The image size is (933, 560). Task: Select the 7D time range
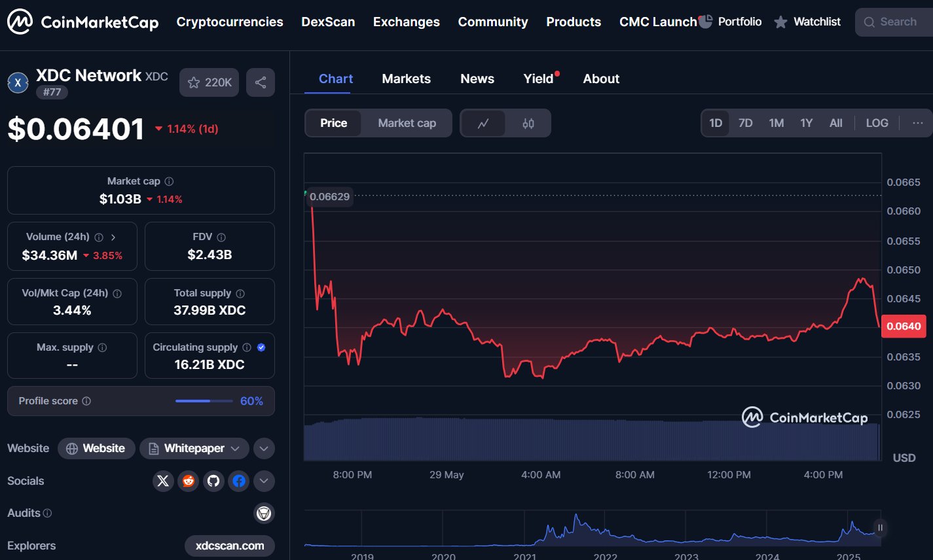tap(746, 123)
